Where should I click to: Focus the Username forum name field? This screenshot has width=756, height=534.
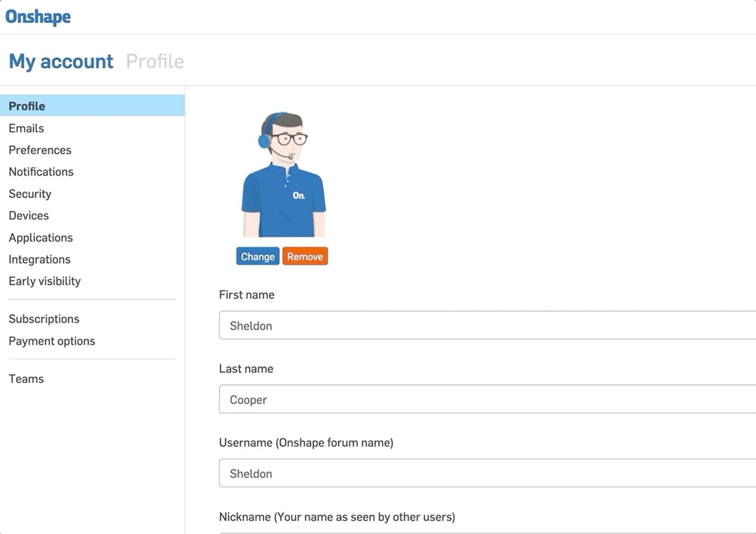[x=487, y=473]
